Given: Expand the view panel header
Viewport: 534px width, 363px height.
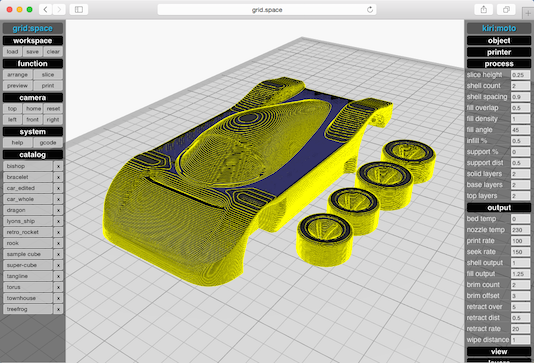Looking at the screenshot, I should pyautogui.click(x=499, y=352).
